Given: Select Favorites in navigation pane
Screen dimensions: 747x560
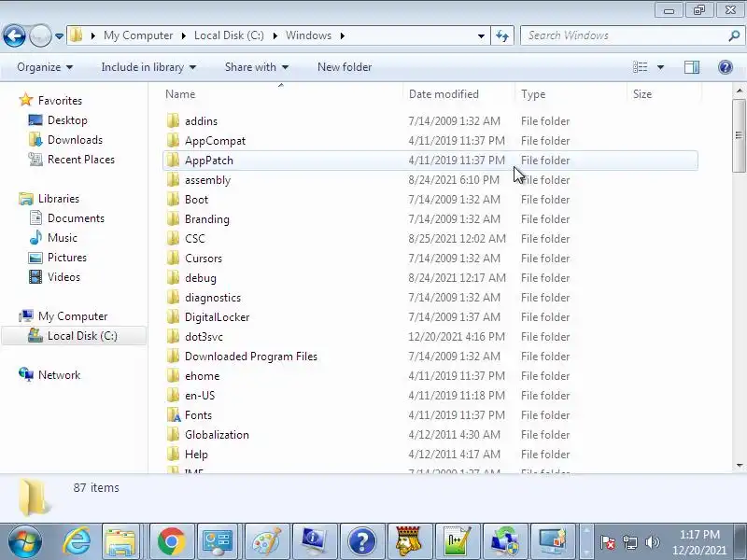Looking at the screenshot, I should [x=60, y=101].
